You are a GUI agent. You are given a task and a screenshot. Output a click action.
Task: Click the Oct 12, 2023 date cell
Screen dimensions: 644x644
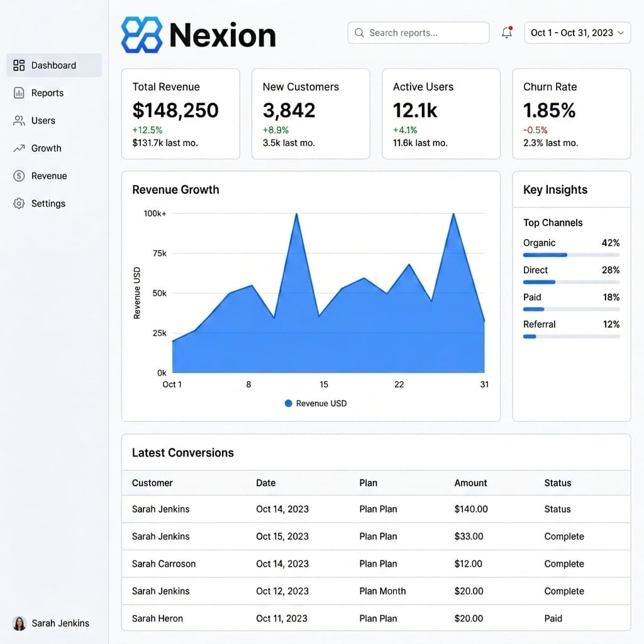tap(282, 591)
